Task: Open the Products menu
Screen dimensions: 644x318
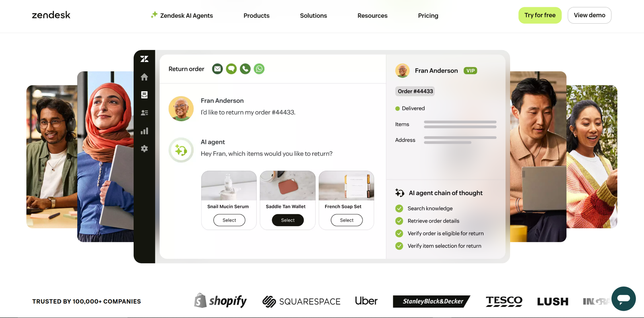Action: point(256,16)
